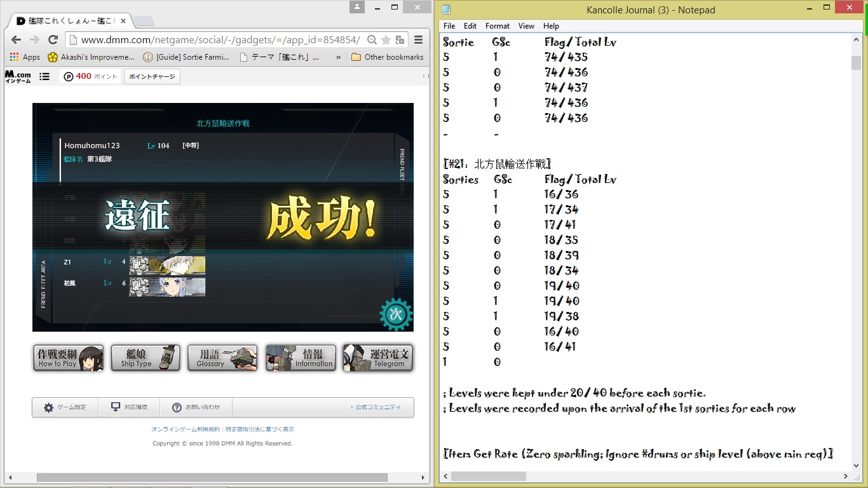Screen dimensions: 868x488
Task: Click the Chrome back arrow
Action: [x=17, y=40]
